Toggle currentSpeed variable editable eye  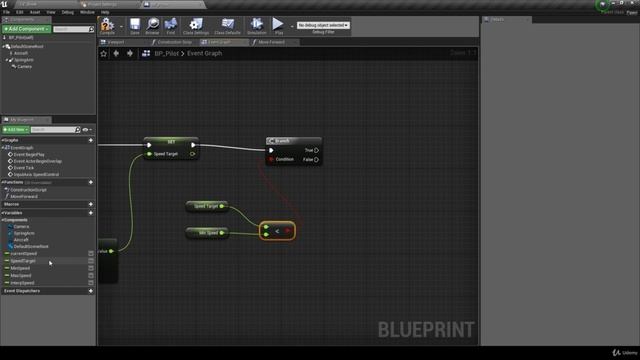[91, 253]
